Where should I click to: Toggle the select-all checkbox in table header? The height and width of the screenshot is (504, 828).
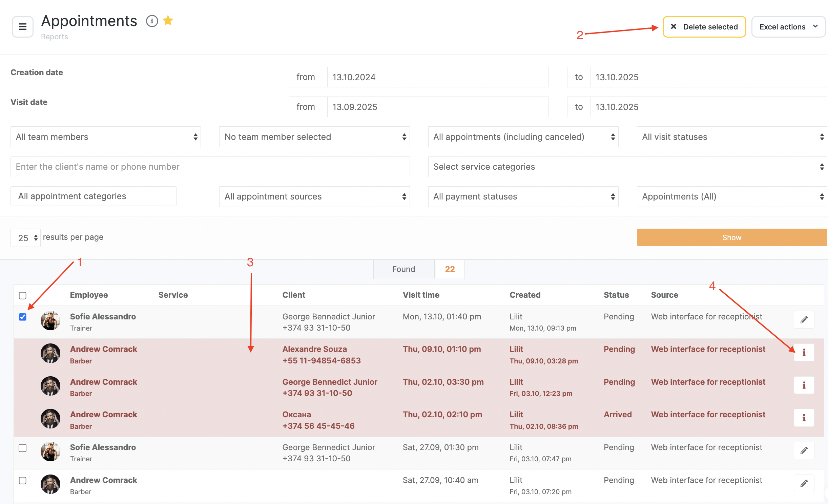pos(23,295)
